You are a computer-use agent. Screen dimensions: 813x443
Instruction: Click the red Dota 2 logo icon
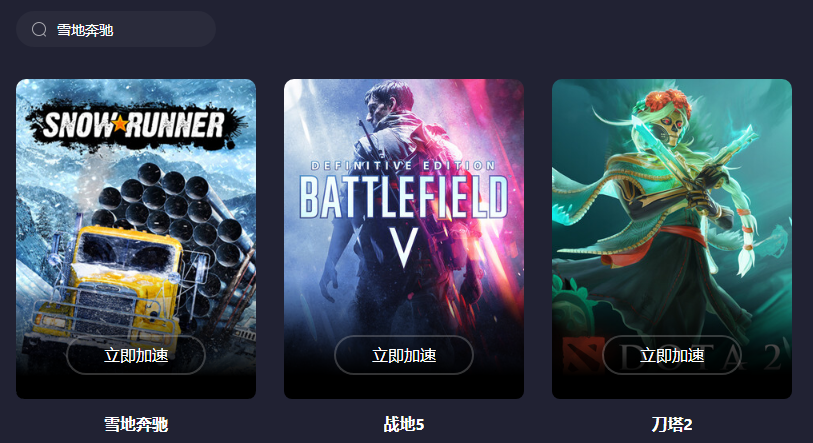click(583, 356)
